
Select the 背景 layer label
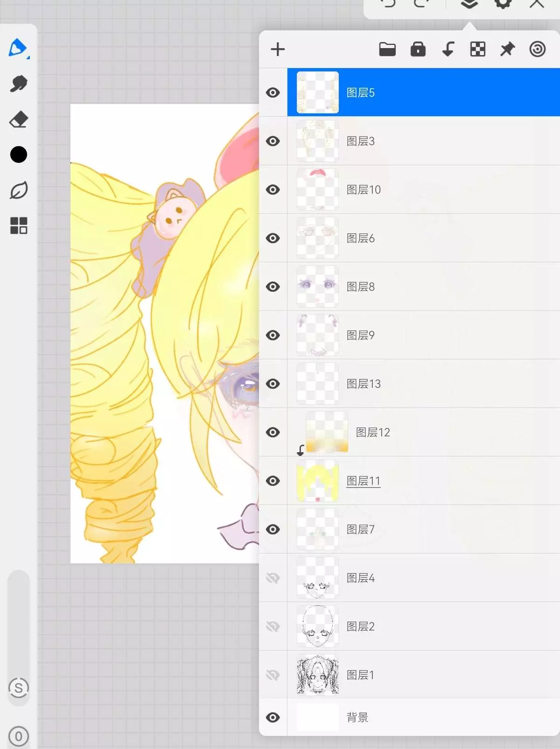coord(357,717)
